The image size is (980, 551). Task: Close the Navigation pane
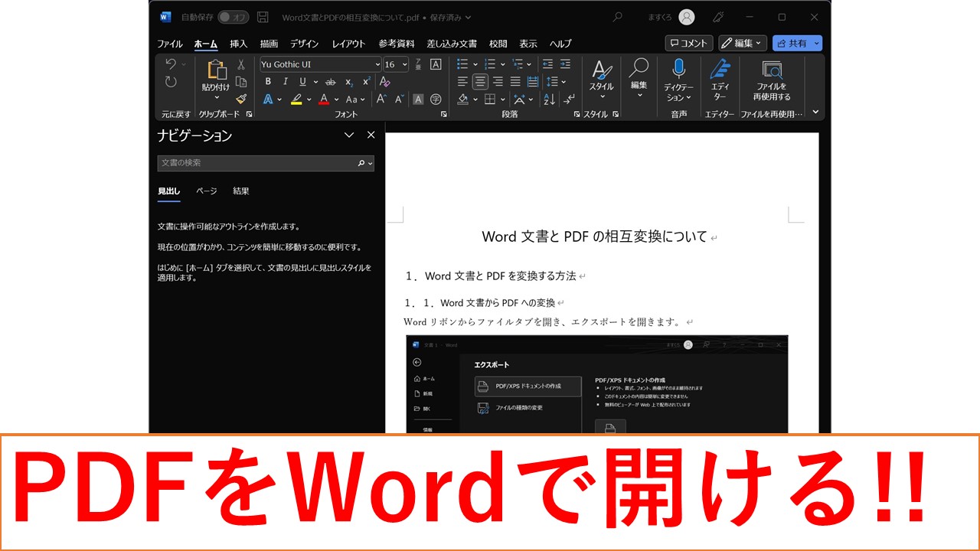[371, 135]
